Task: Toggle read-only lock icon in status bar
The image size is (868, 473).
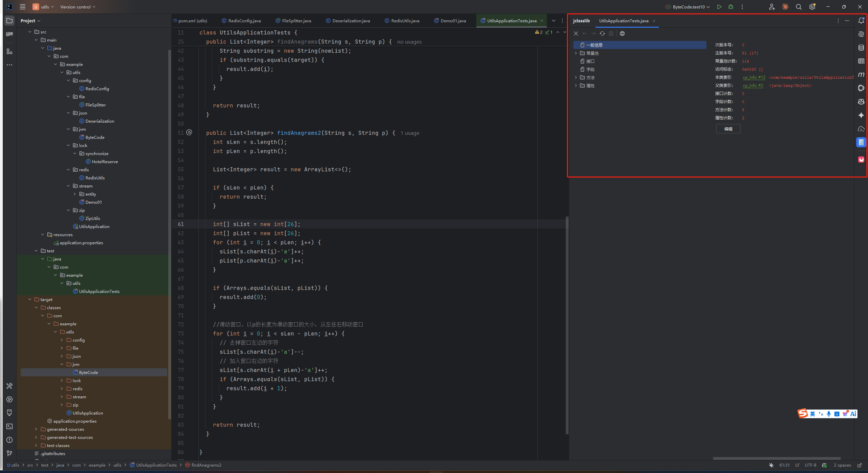Action: (860, 465)
